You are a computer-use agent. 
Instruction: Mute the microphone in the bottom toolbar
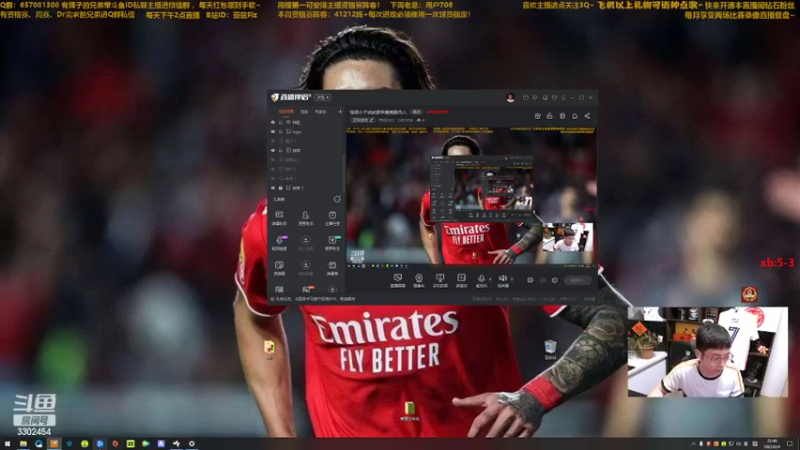point(481,281)
